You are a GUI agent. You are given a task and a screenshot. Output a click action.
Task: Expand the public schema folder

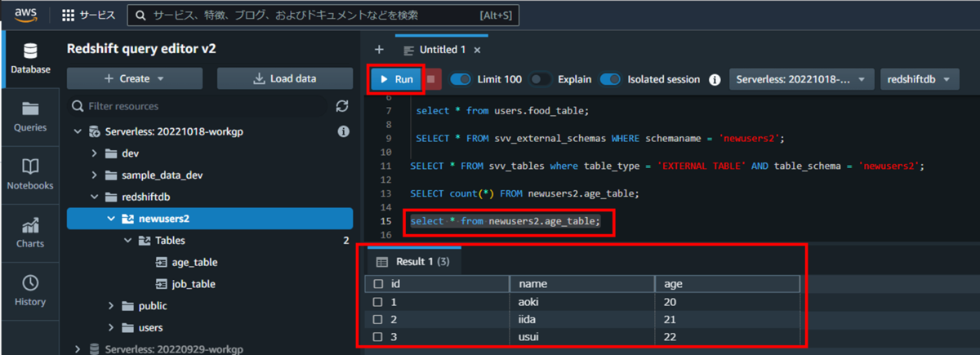(110, 306)
